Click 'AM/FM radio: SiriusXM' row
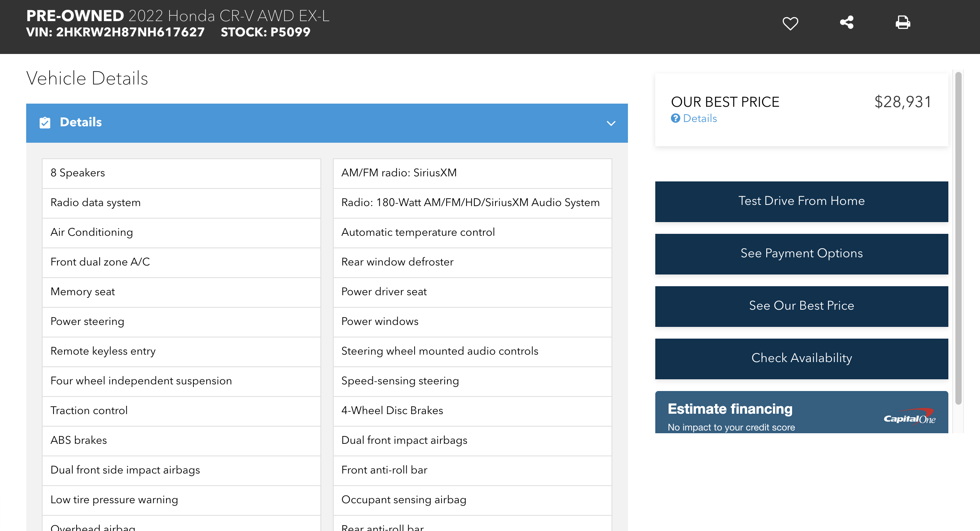Image resolution: width=980 pixels, height=531 pixels. point(472,173)
